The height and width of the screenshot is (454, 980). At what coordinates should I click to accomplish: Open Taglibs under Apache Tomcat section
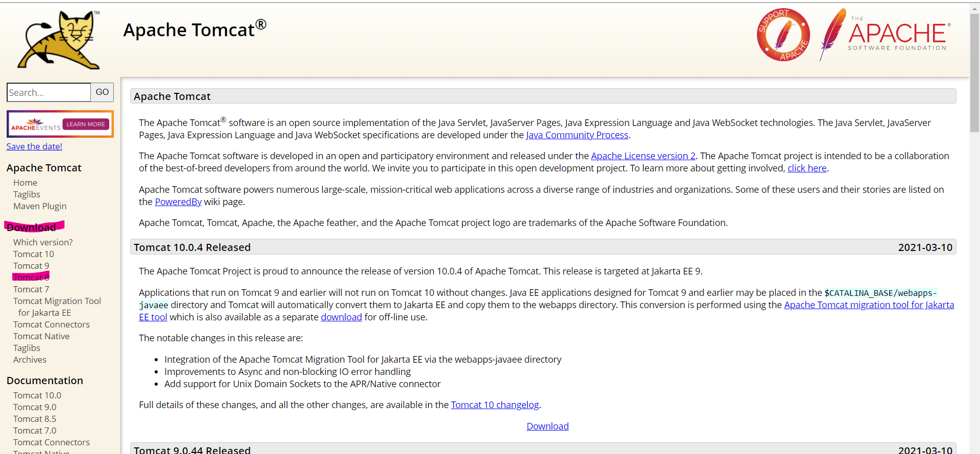click(x=27, y=194)
